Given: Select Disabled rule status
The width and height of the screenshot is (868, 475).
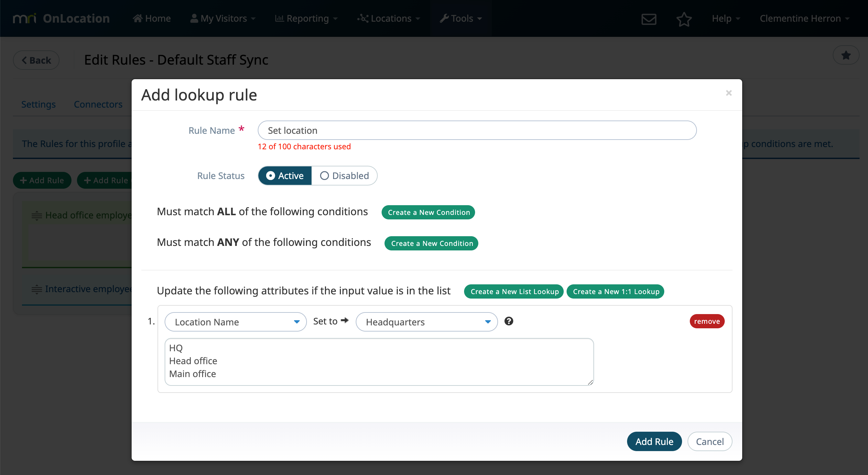Looking at the screenshot, I should pos(344,176).
